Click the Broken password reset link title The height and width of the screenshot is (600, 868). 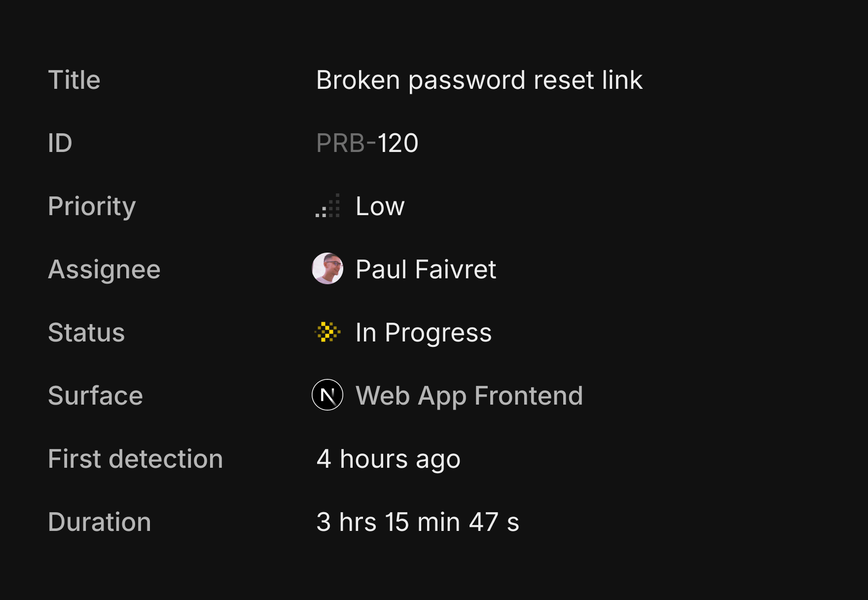pos(479,80)
